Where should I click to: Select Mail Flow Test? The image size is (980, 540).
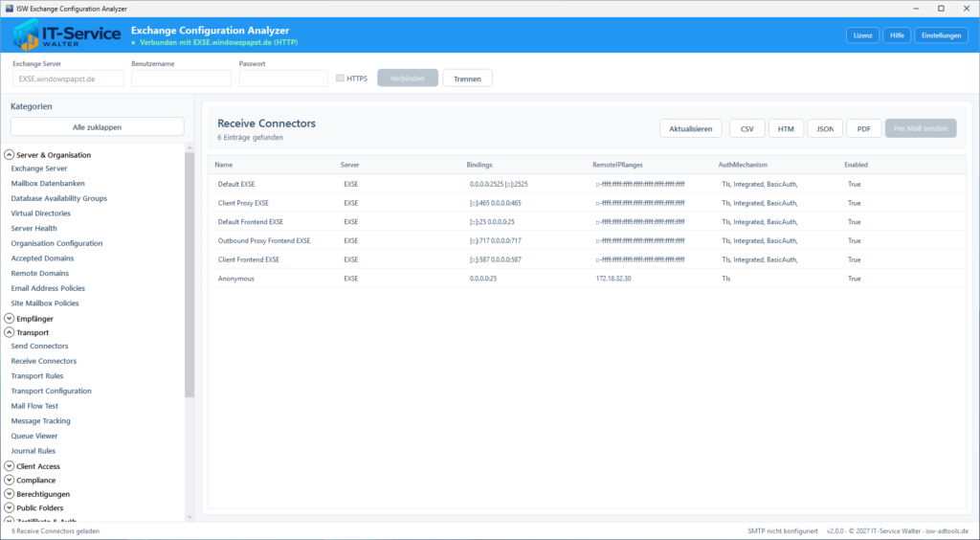pyautogui.click(x=34, y=406)
